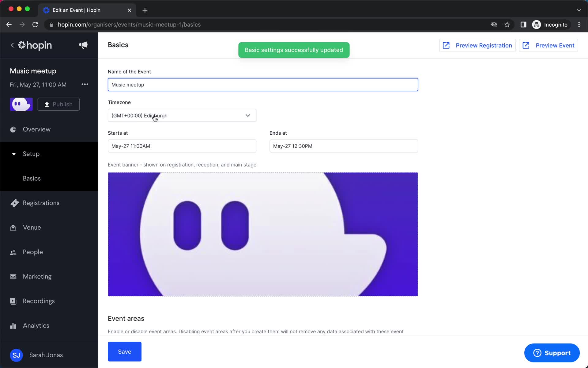588x368 pixels.
Task: Set the Ends at date field
Action: click(x=344, y=146)
